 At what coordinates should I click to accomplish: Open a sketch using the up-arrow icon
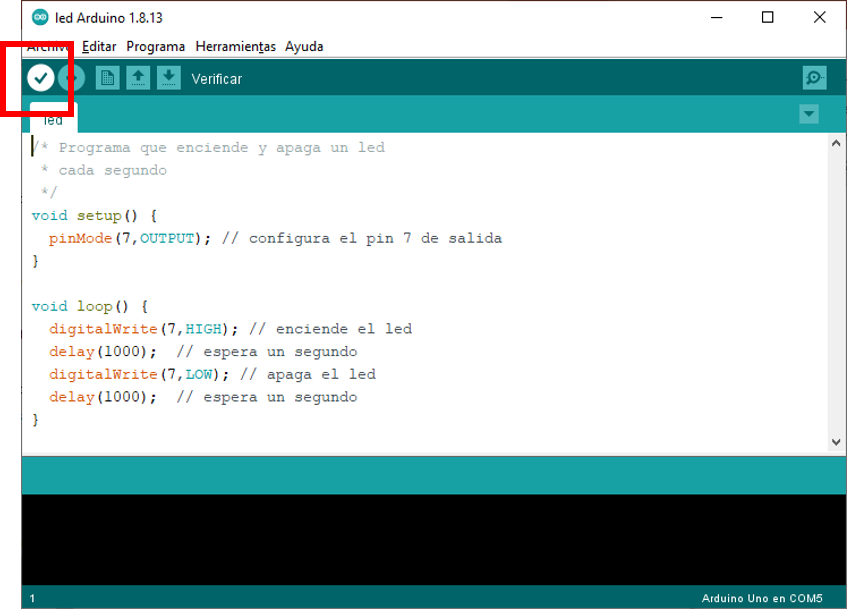[138, 78]
